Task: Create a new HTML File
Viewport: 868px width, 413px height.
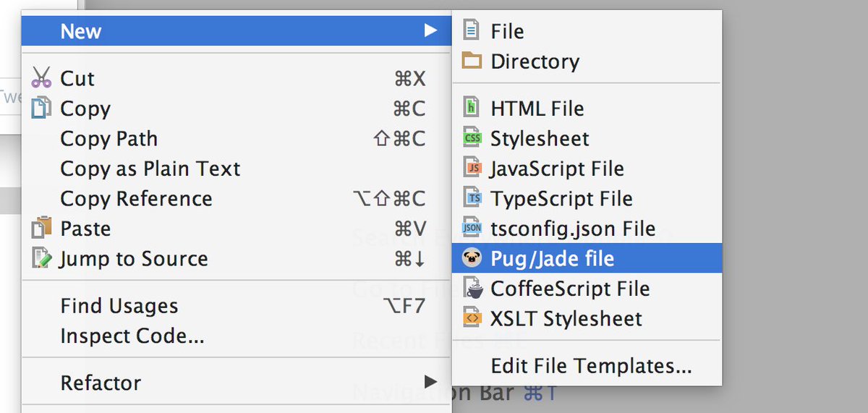Action: 587,108
